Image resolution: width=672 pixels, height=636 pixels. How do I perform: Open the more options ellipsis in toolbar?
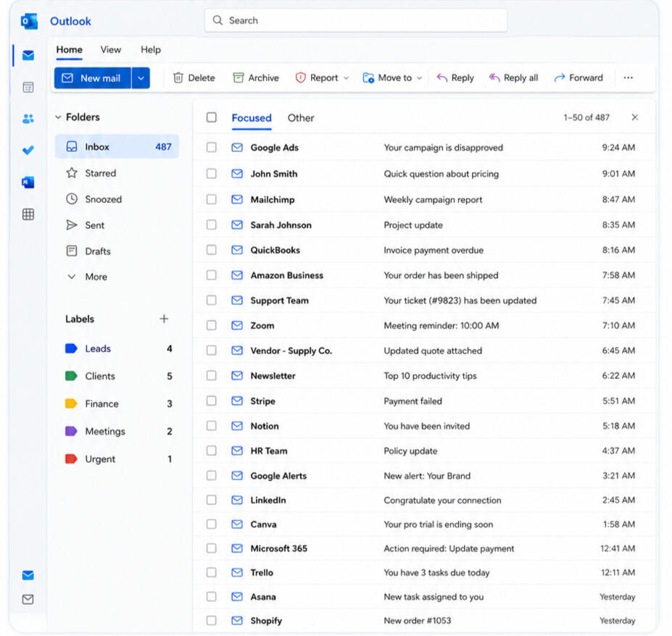629,78
